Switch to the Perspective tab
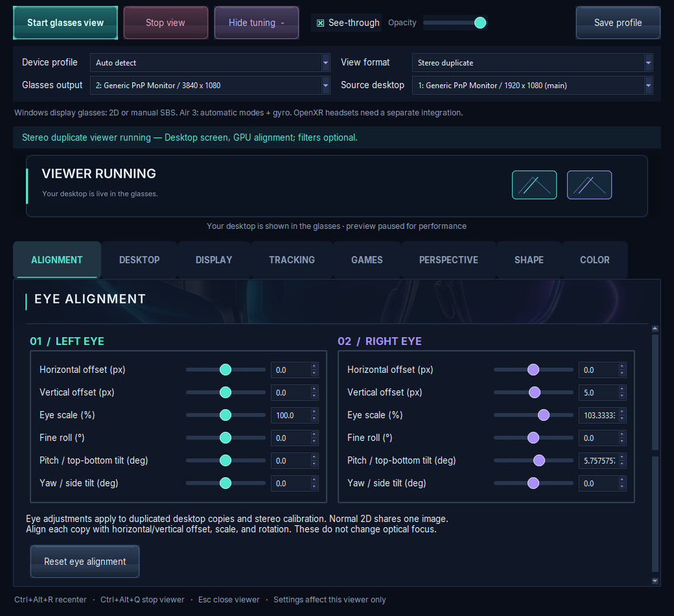Screen dimensions: 674x616 448,260
